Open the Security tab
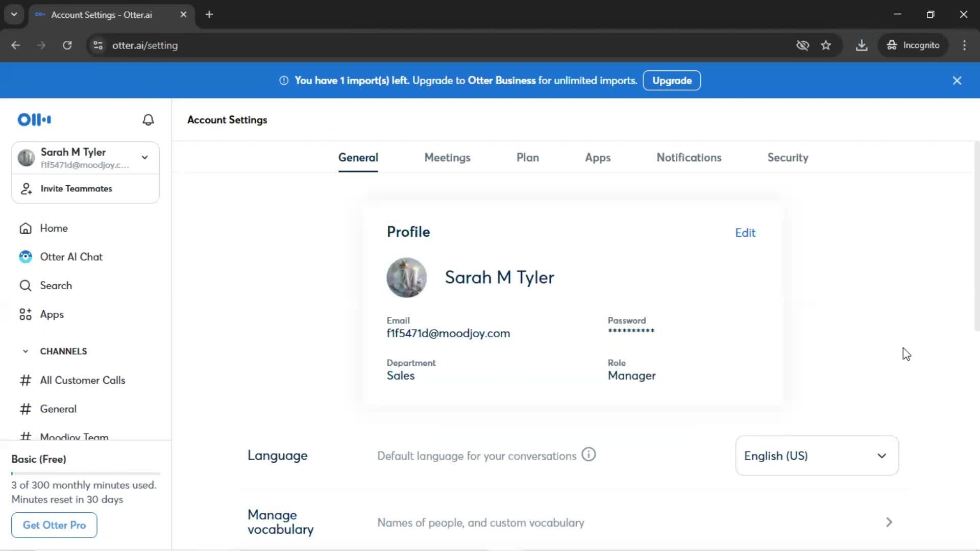 click(788, 158)
